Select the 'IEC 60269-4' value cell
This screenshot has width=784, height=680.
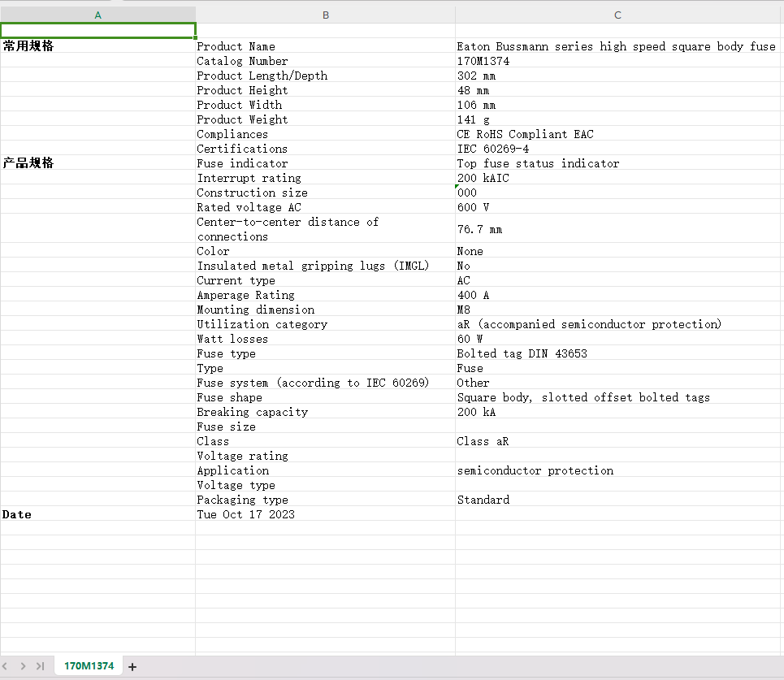click(x=617, y=149)
